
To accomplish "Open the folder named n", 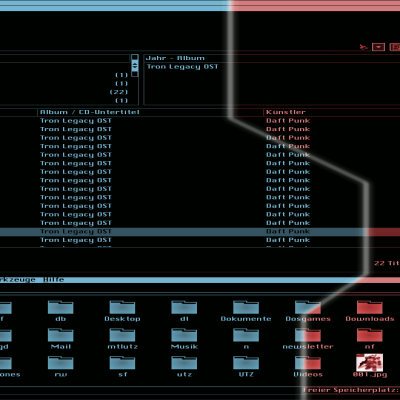I will coord(246,339).
